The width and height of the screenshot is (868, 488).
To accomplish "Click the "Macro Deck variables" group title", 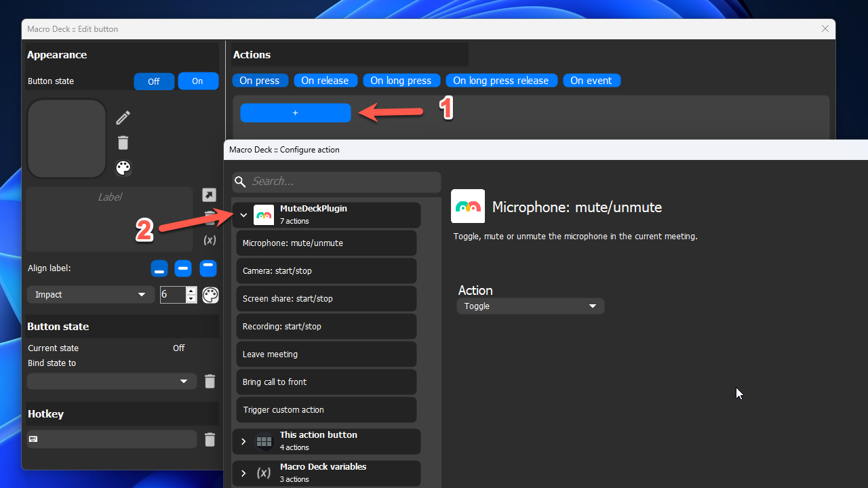I will [x=323, y=467].
